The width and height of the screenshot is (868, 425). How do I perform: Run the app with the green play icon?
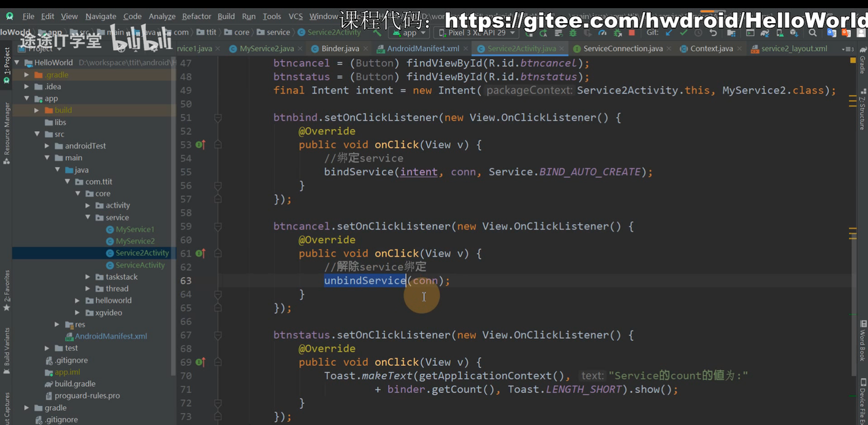529,32
